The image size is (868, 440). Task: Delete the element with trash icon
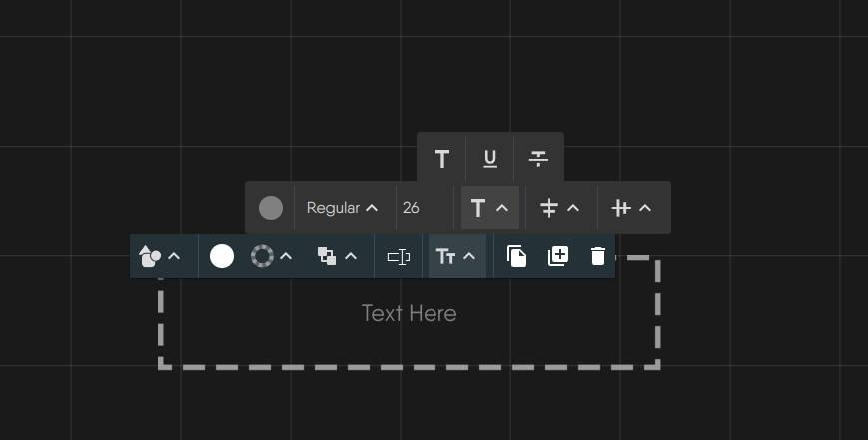[598, 257]
